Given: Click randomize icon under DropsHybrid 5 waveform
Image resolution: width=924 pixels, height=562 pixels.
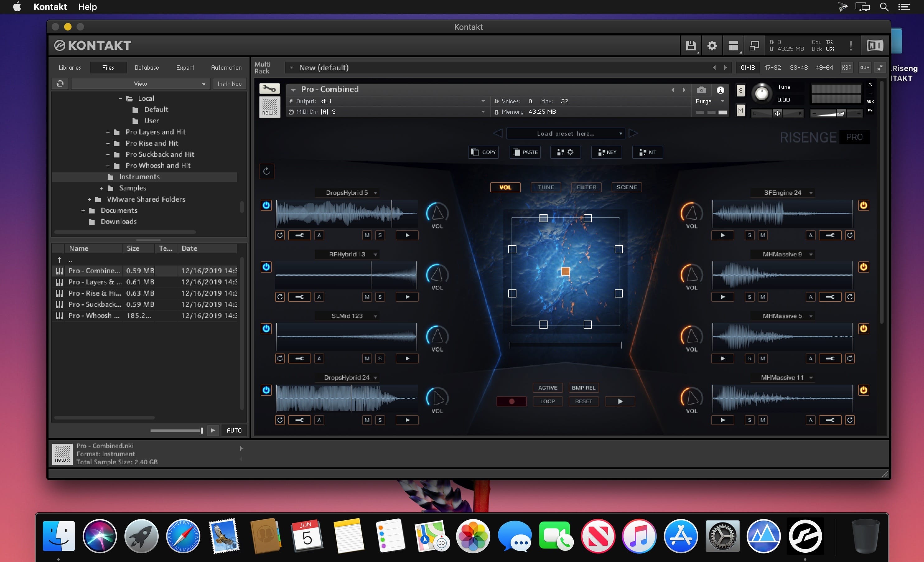Looking at the screenshot, I should click(280, 235).
